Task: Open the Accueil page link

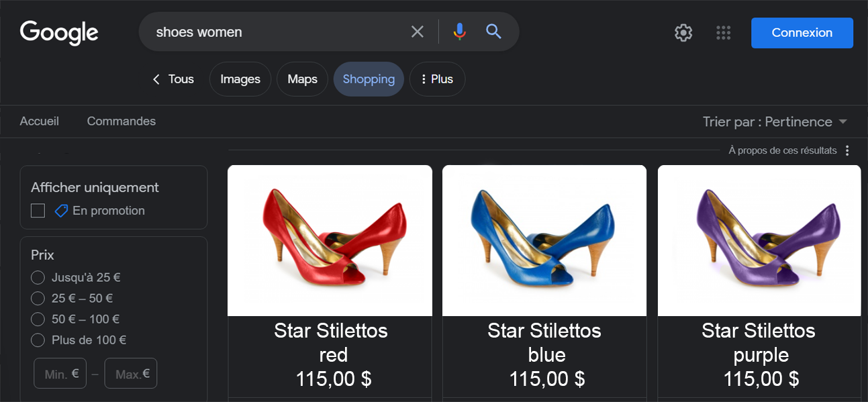Action: (x=40, y=121)
